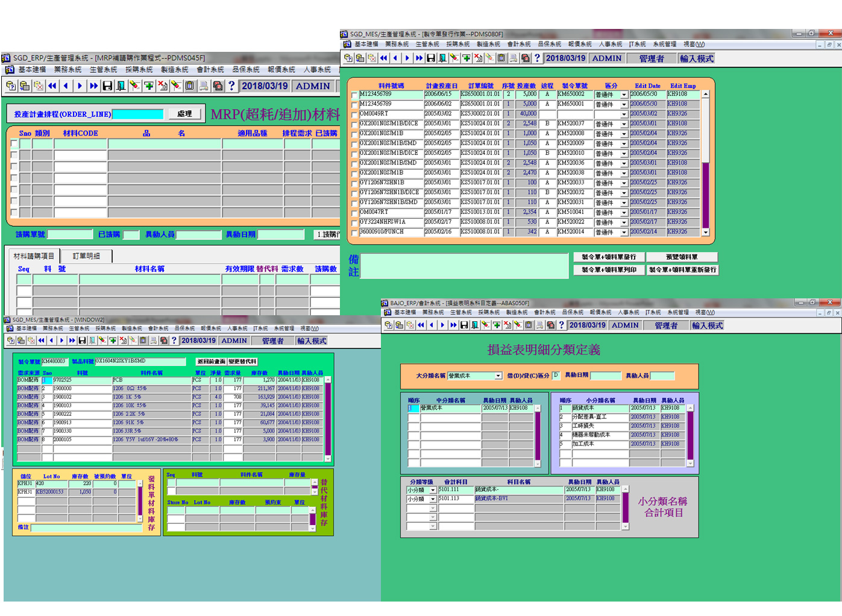Open 區分 dropdown for row KM510041
The width and height of the screenshot is (842, 616).
tap(624, 213)
